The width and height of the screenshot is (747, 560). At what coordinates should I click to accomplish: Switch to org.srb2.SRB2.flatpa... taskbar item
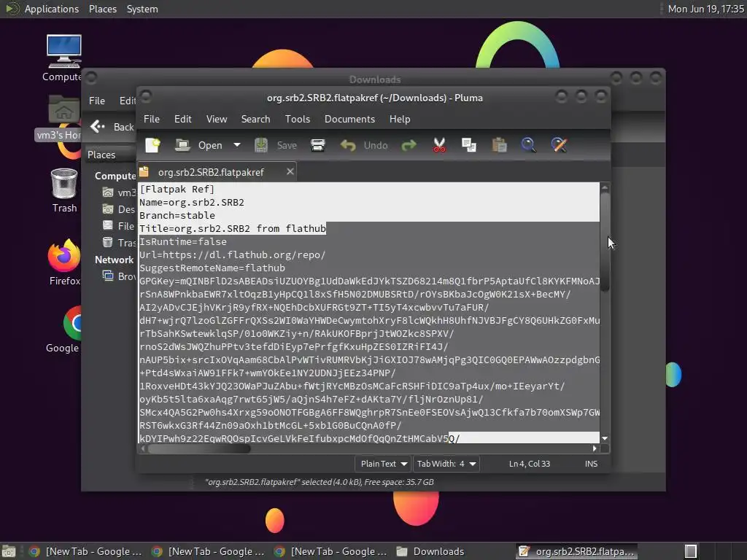coord(576,551)
